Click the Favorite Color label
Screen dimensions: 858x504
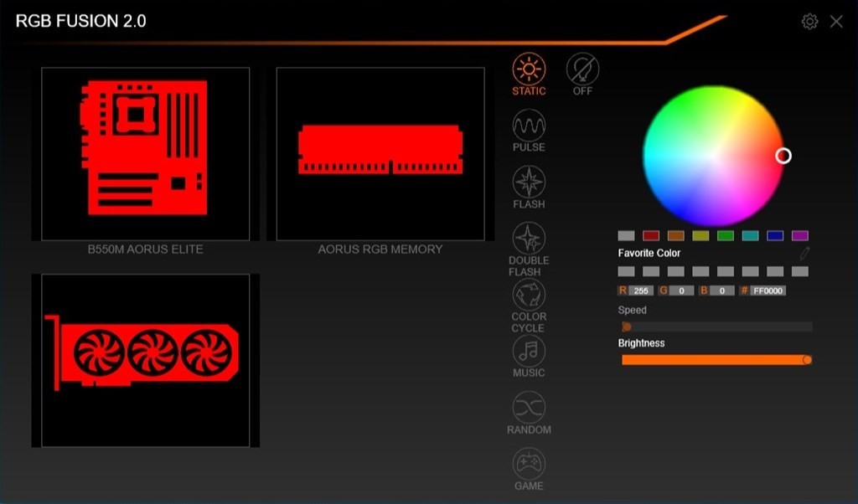click(x=649, y=253)
